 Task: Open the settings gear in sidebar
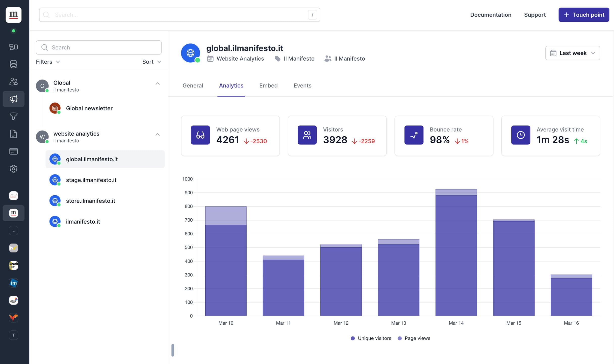coord(13,169)
